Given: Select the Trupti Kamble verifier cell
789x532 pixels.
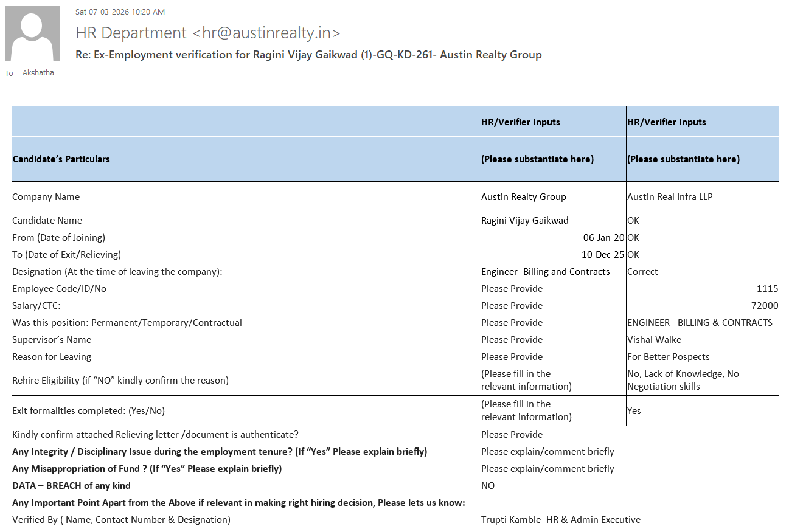Looking at the screenshot, I should 560,520.
